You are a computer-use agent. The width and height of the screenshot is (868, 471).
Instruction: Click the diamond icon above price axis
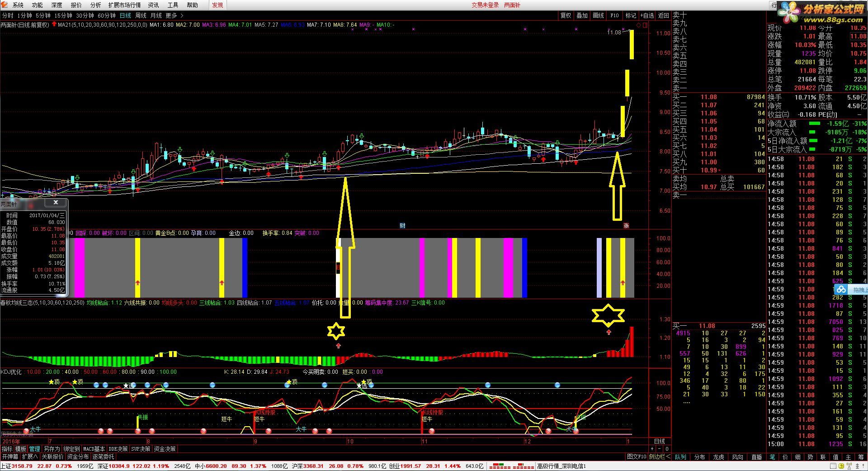[638, 25]
